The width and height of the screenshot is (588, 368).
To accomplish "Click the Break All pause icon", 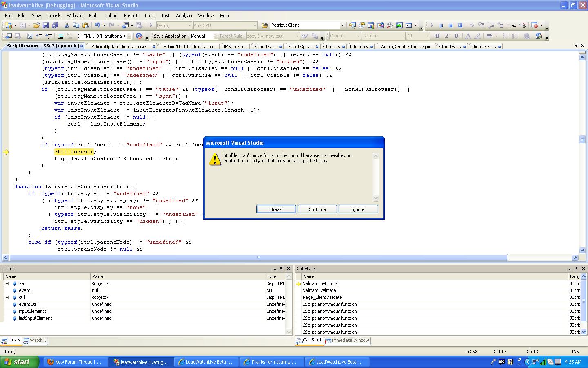I will click(441, 25).
